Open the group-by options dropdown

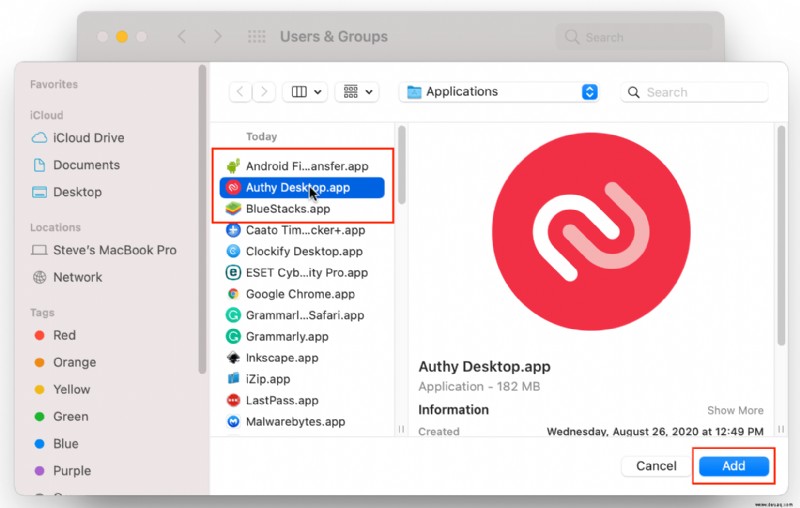pos(357,92)
